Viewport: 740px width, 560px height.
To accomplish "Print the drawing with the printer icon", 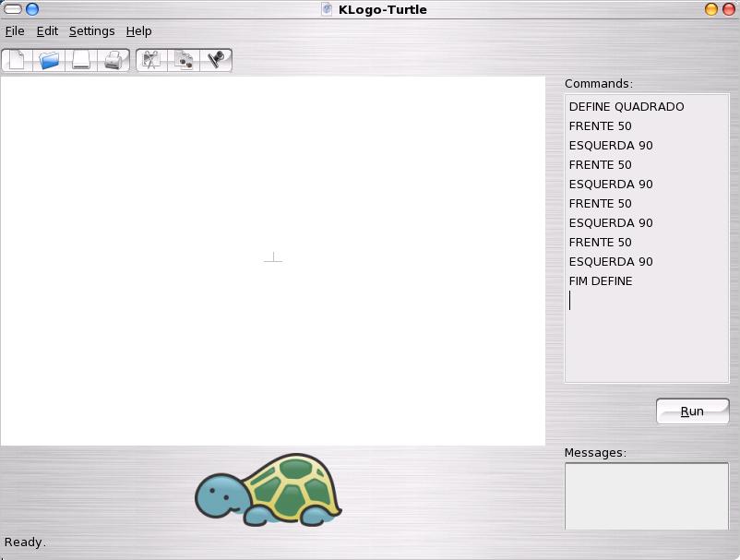I will 113,60.
